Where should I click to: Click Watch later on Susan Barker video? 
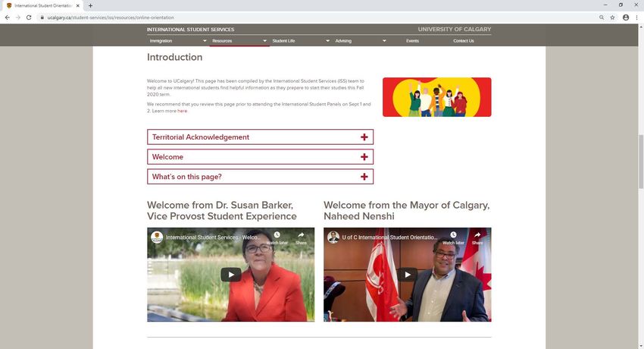point(277,237)
